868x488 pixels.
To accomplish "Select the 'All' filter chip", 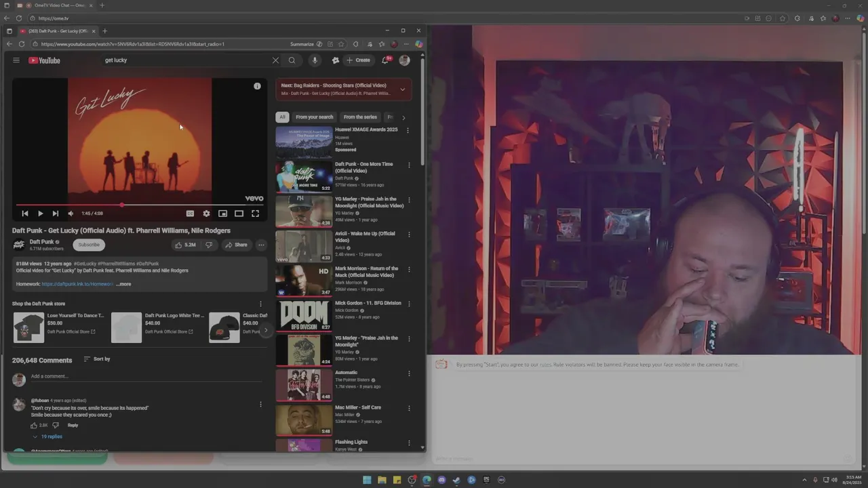I will click(x=282, y=117).
